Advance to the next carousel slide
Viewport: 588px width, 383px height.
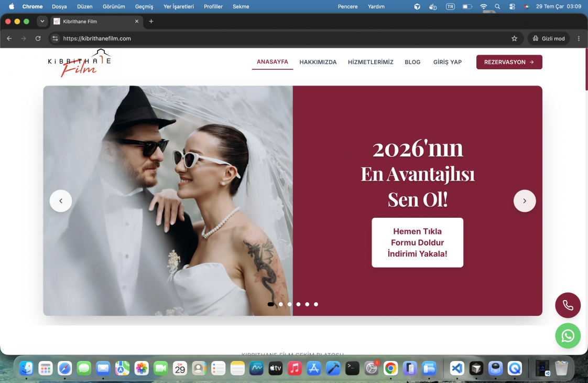point(525,201)
